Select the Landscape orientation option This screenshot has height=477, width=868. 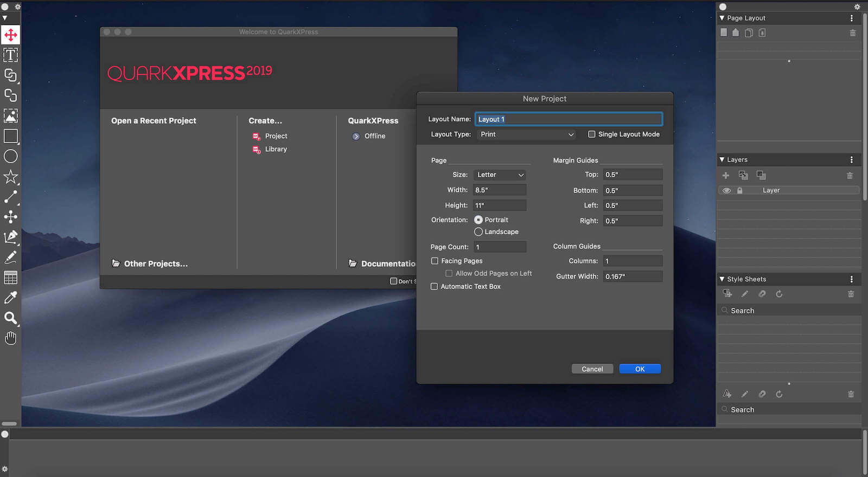coord(478,232)
